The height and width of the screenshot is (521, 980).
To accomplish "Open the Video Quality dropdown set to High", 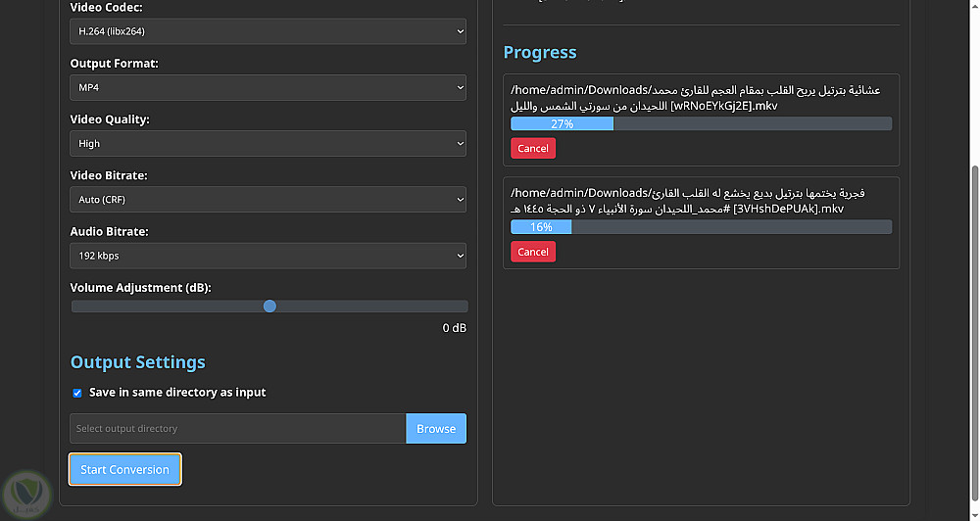I will click(x=269, y=143).
